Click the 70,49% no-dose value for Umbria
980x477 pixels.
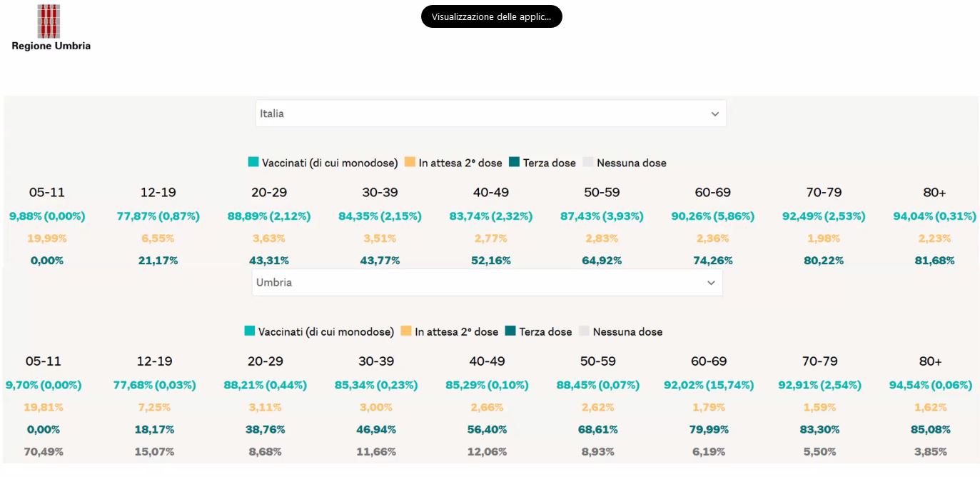pos(44,452)
